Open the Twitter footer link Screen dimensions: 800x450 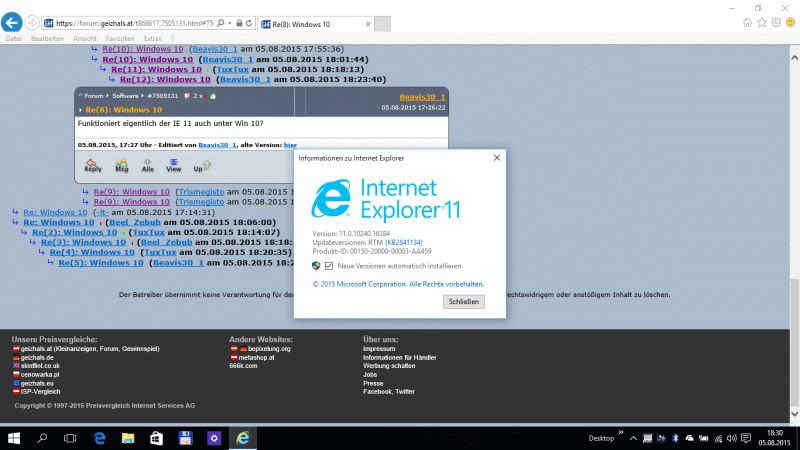click(x=405, y=392)
